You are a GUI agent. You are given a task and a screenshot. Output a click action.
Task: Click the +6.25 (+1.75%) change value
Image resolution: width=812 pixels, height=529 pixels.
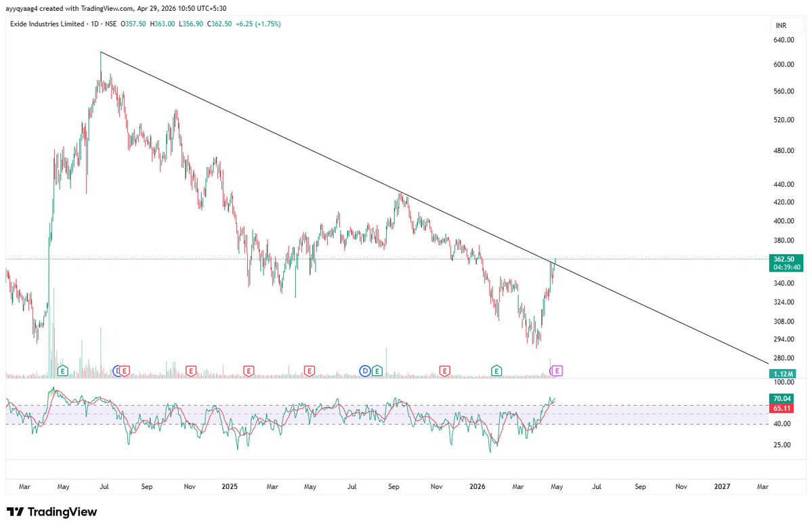[259, 24]
